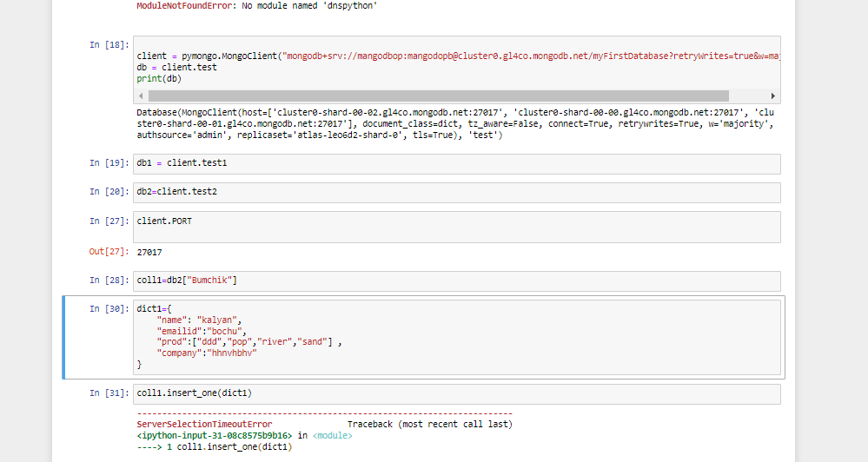Click the In [18] prompt label
The width and height of the screenshot is (868, 462).
click(x=109, y=44)
